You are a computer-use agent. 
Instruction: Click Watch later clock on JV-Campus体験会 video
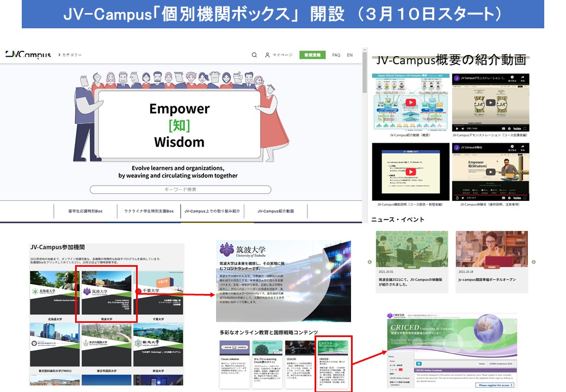tap(512, 147)
